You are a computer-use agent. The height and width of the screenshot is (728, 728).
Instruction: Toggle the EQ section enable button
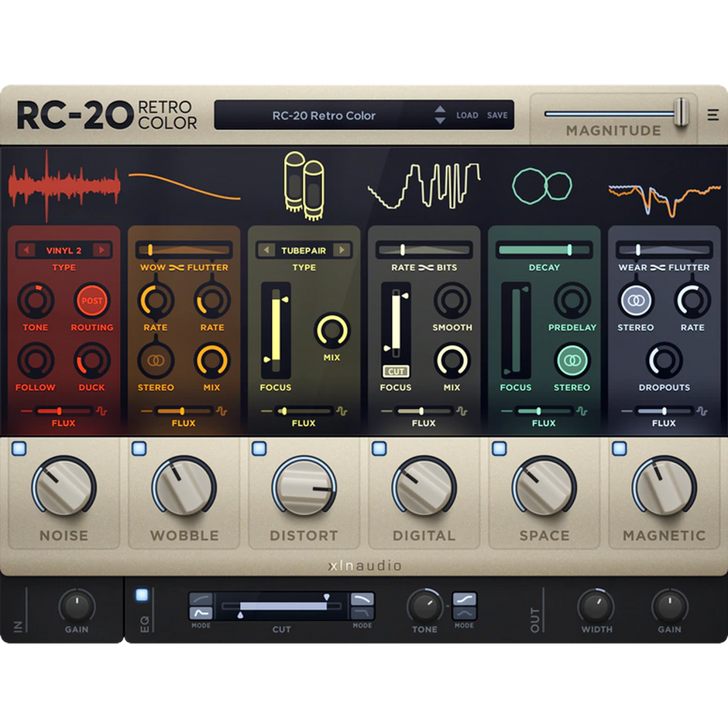pyautogui.click(x=142, y=595)
